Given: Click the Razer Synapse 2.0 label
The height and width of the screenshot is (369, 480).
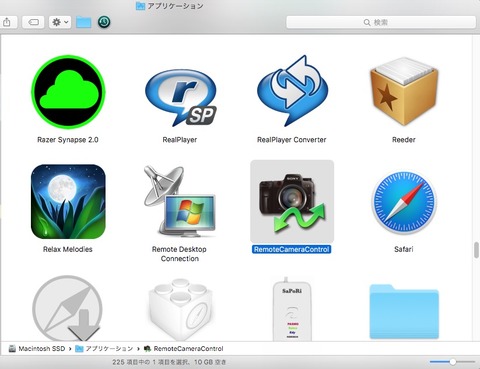Looking at the screenshot, I should [68, 140].
